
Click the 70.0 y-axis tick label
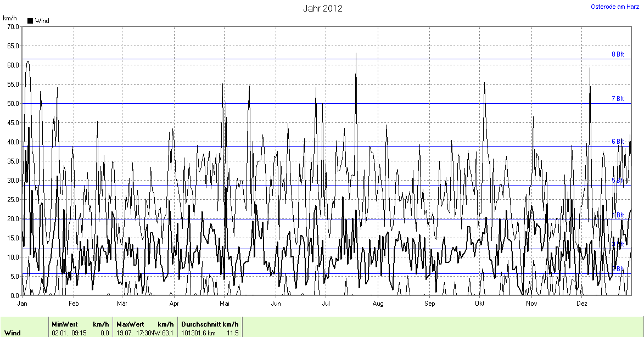(11, 26)
